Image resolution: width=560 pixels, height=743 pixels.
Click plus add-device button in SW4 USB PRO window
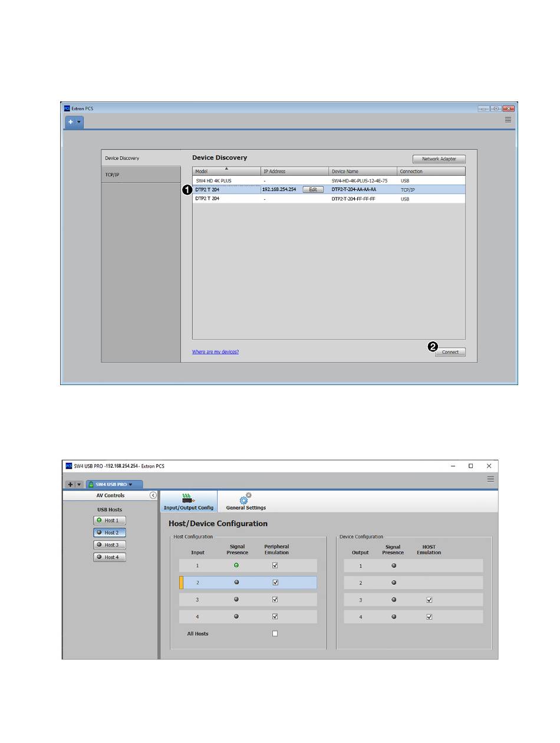pyautogui.click(x=70, y=484)
